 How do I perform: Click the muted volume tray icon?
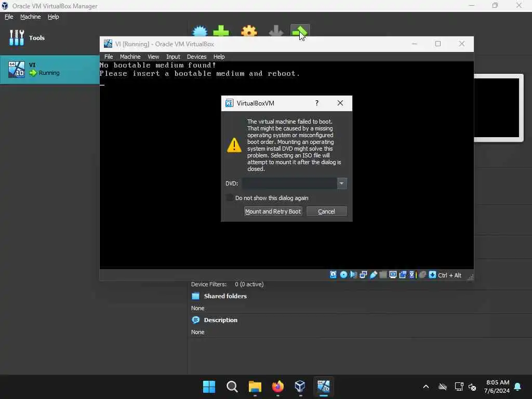pos(472,387)
